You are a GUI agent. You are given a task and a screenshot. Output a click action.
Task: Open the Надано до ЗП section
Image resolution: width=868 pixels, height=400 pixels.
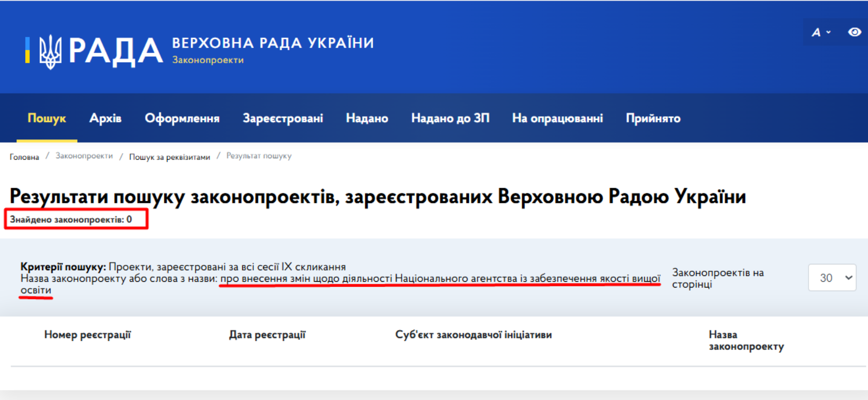(x=450, y=118)
